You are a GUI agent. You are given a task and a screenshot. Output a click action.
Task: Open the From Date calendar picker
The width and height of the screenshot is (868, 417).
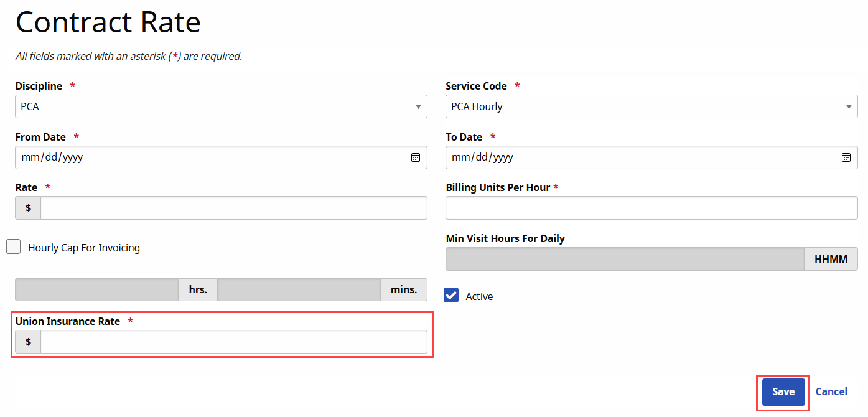click(x=415, y=157)
